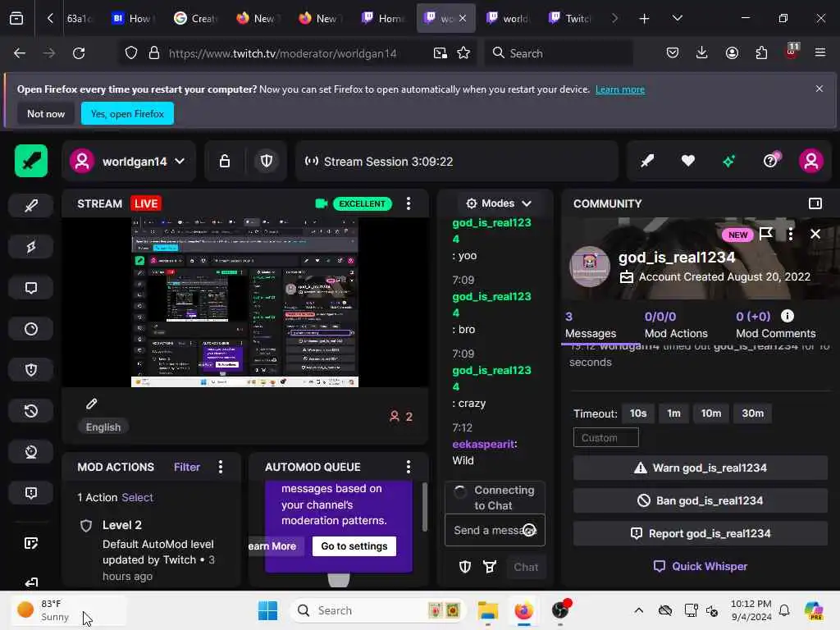
Task: Open the Windows Start menu
Action: (267, 610)
